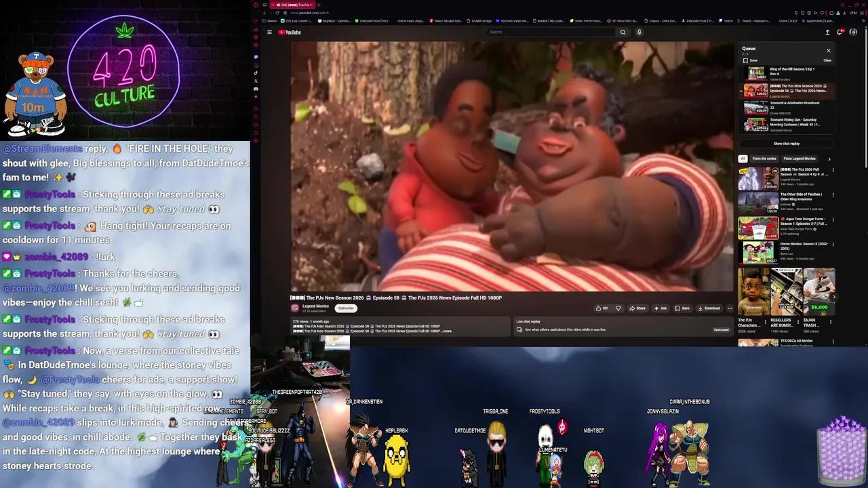Select the All filter chip
Screen dimensions: 868x488
[743, 159]
